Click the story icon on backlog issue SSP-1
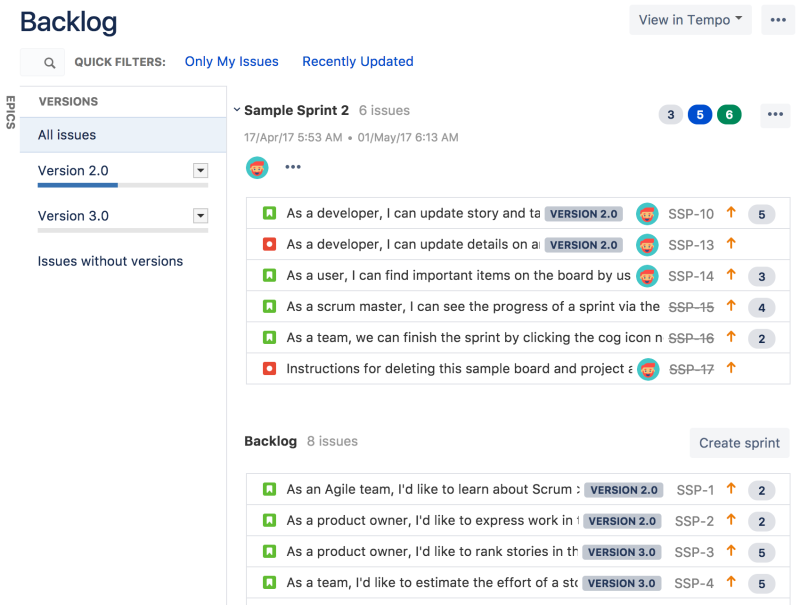The image size is (800, 605). (267, 490)
